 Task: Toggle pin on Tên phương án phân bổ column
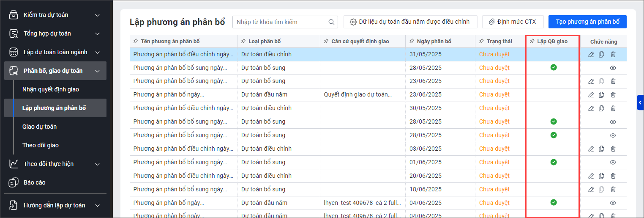(x=136, y=41)
